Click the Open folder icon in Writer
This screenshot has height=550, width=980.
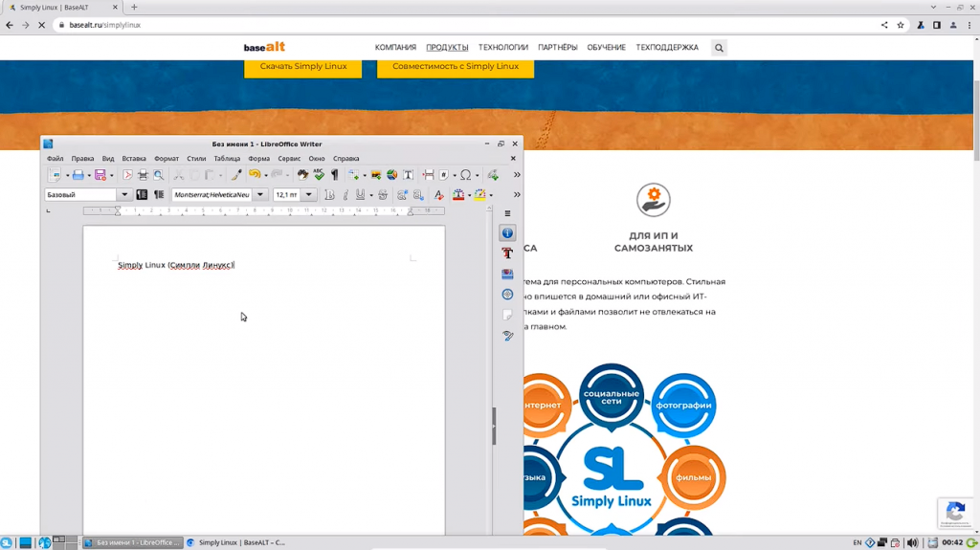[78, 175]
